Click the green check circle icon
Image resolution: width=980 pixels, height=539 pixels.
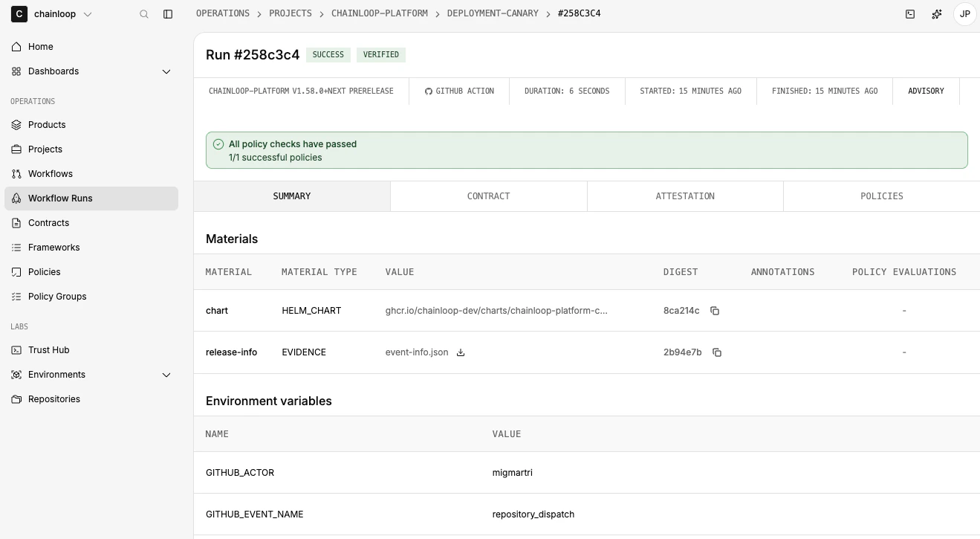click(218, 144)
